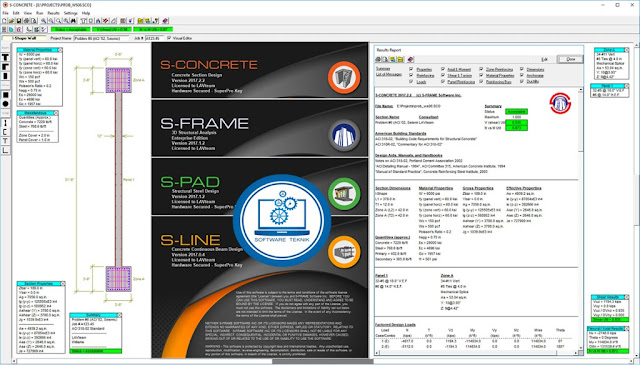This screenshot has height=365, width=640.
Task: Toggle the Shear & Torsion checkbox
Action: [443, 76]
